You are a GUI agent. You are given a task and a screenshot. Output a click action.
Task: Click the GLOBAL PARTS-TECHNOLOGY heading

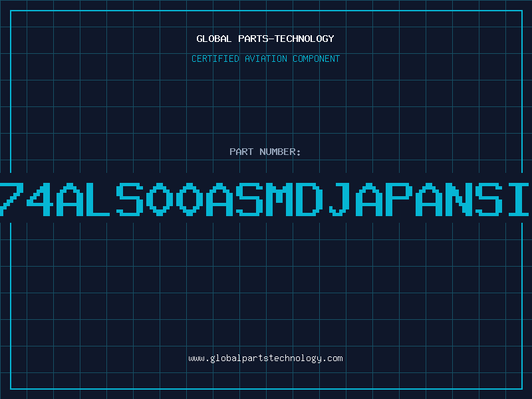[x=265, y=39]
